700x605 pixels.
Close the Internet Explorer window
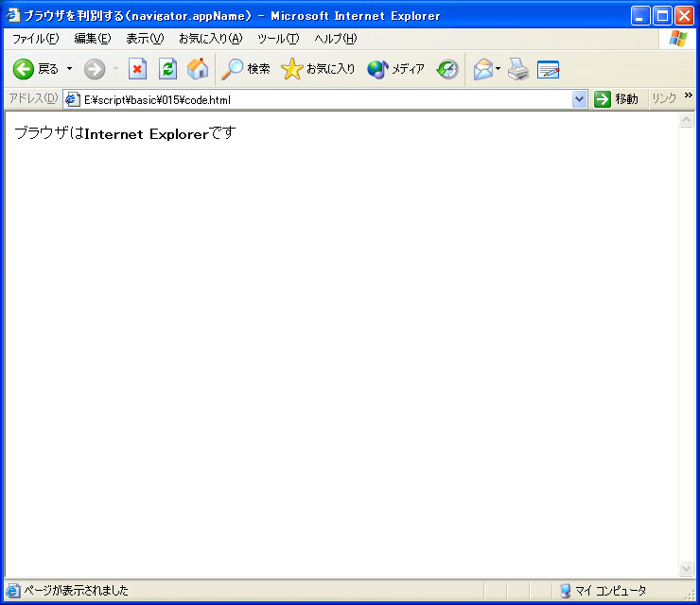point(684,16)
